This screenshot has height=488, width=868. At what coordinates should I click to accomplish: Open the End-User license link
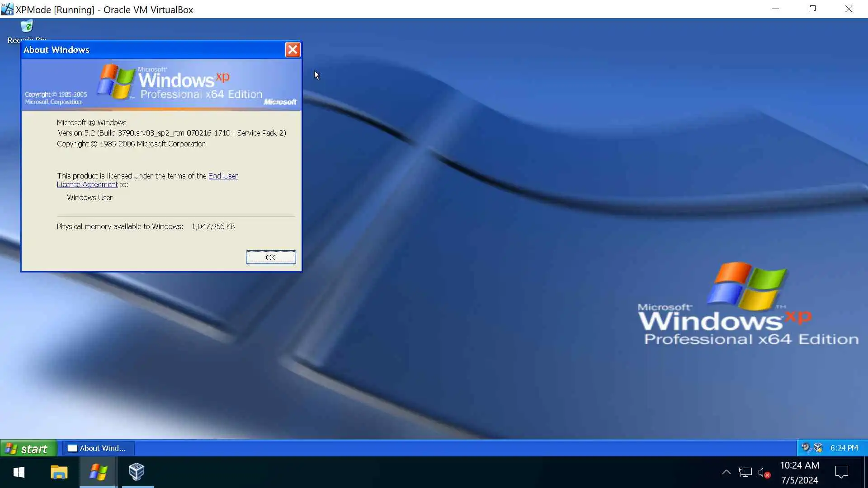pos(223,176)
